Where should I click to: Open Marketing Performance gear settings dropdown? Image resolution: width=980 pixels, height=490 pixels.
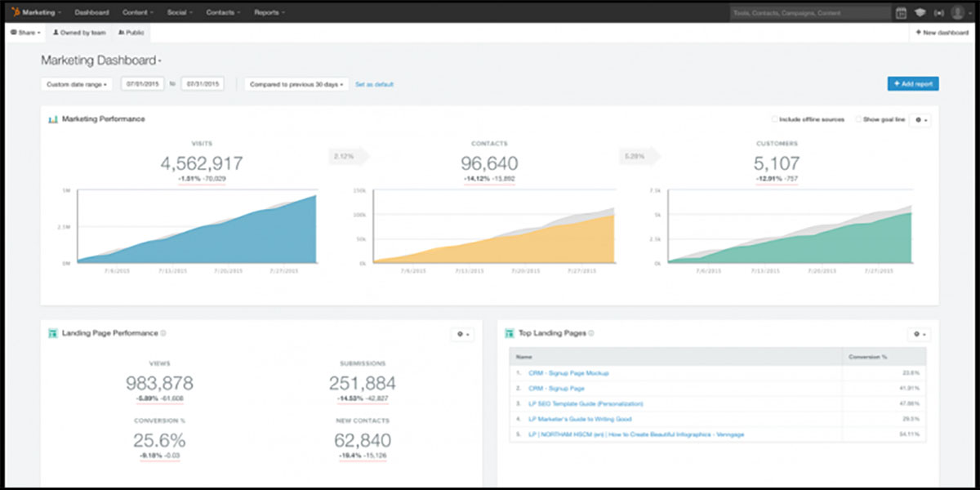(x=920, y=120)
